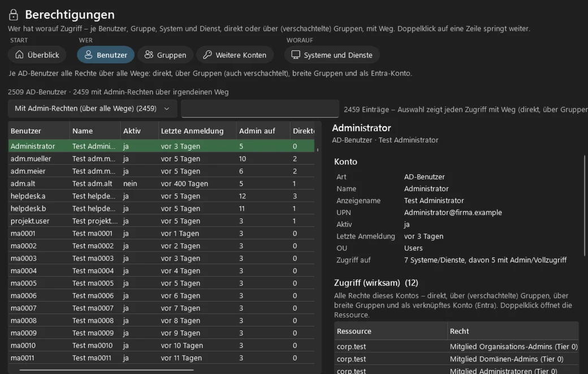Expand the Mit Admin-Rechten filter dropdown
The height and width of the screenshot is (374, 588).
pos(92,109)
